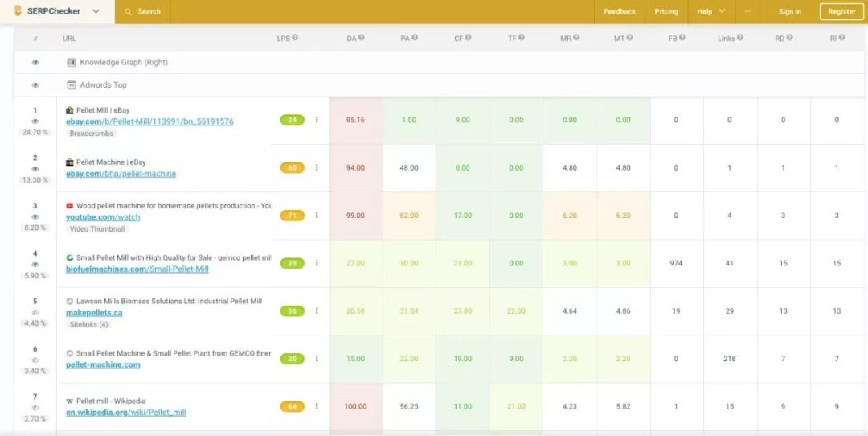Viewport: 868px width, 436px height.
Task: Click the RD help question icon
Action: click(x=789, y=38)
